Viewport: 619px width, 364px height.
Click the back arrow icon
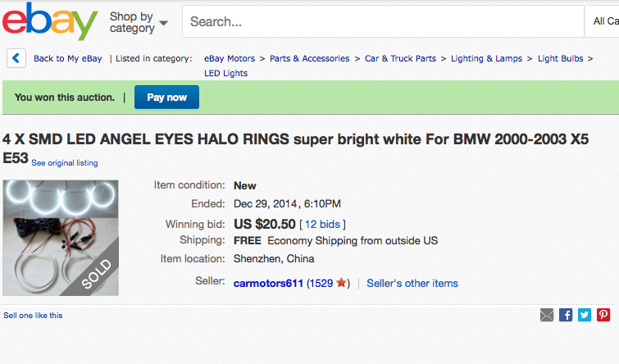click(x=16, y=58)
